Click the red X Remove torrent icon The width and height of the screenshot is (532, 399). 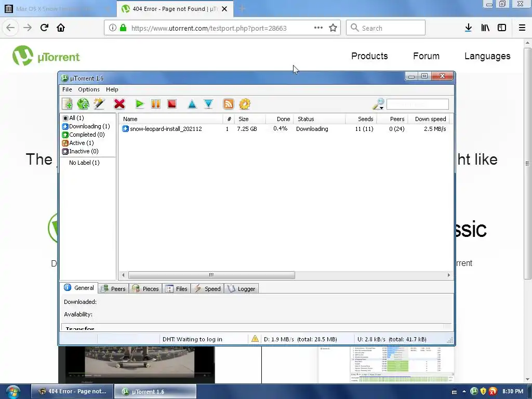[x=119, y=104]
